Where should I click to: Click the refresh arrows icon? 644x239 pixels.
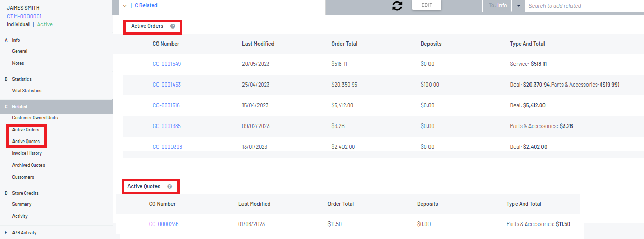[x=397, y=6]
